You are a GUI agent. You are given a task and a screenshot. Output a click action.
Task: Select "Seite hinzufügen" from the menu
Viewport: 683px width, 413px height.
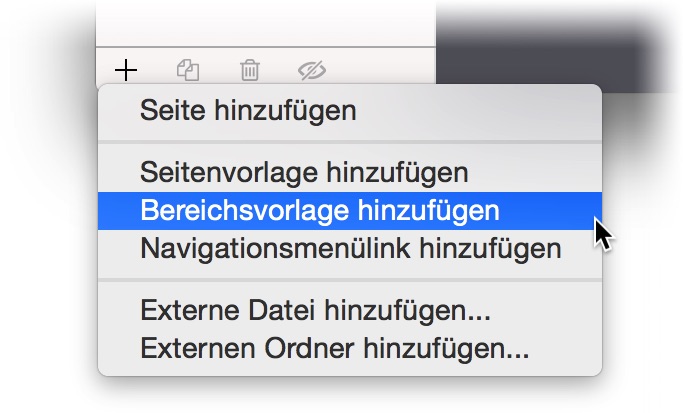tap(248, 110)
